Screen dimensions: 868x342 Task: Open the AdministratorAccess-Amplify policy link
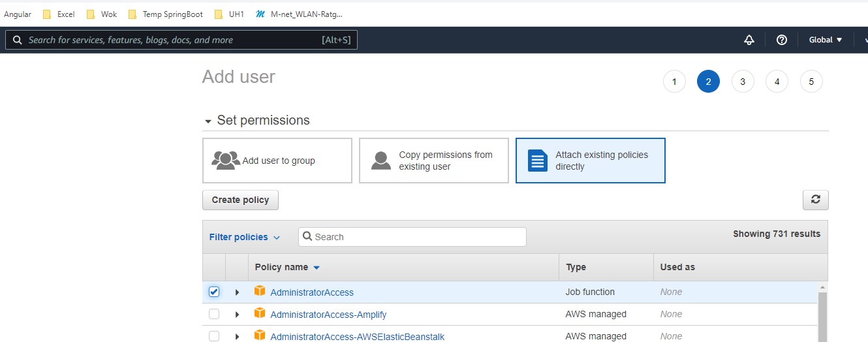(328, 315)
